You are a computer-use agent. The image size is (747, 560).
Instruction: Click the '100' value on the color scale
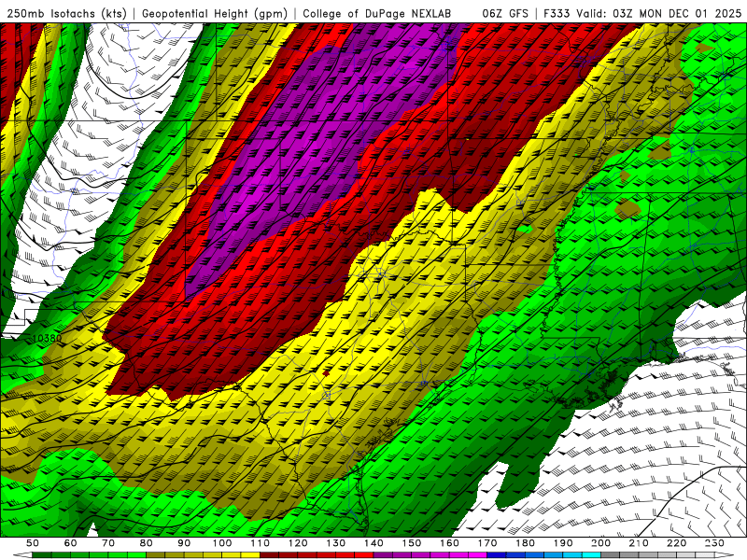click(x=222, y=543)
